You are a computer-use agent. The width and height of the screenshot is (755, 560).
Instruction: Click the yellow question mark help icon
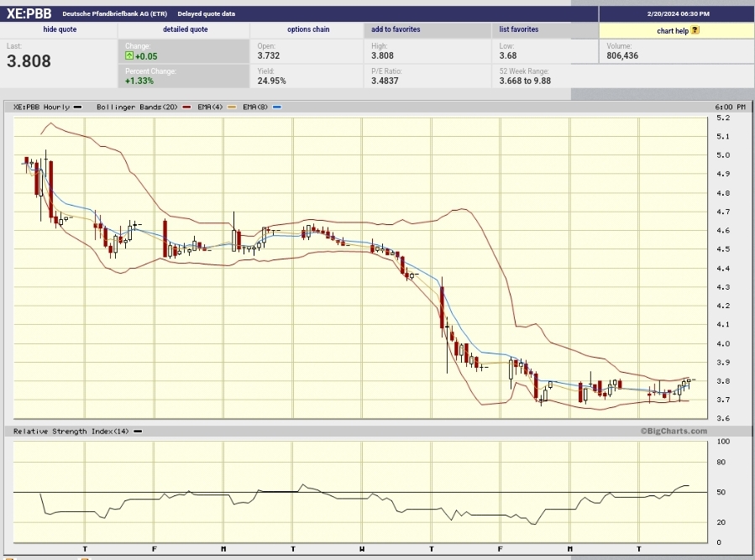click(695, 30)
